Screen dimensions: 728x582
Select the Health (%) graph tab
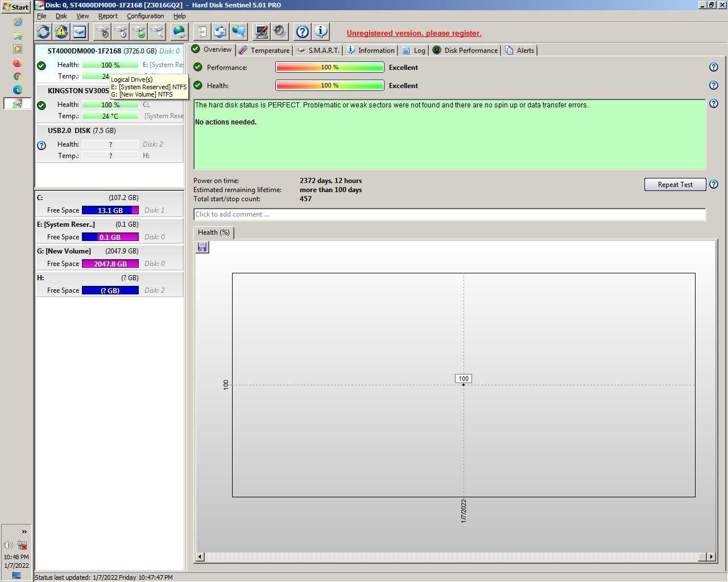pyautogui.click(x=213, y=232)
